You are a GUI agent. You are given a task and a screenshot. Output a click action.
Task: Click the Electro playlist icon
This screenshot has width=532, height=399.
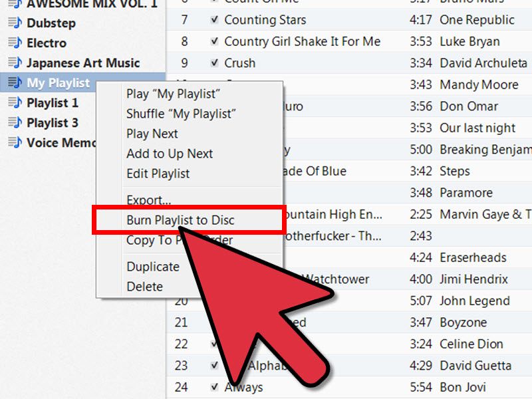[15, 43]
